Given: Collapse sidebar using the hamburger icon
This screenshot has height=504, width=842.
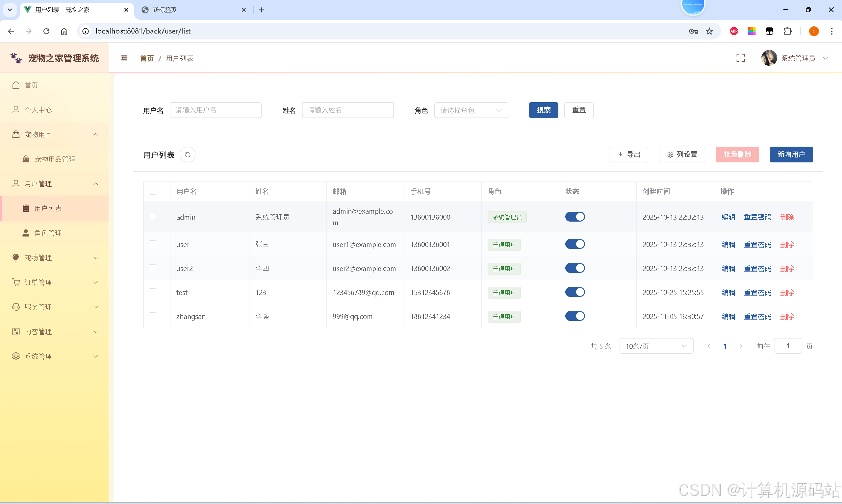Looking at the screenshot, I should pos(124,58).
